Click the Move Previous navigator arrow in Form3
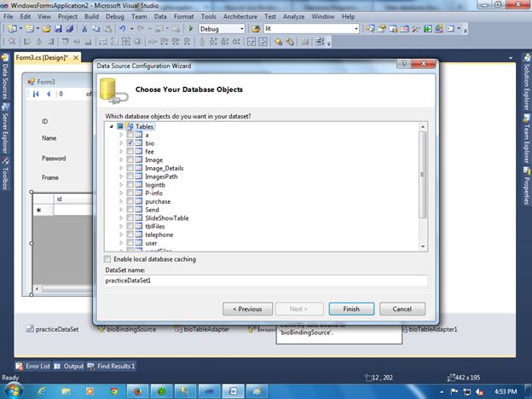The image size is (532, 399). pyautogui.click(x=49, y=94)
